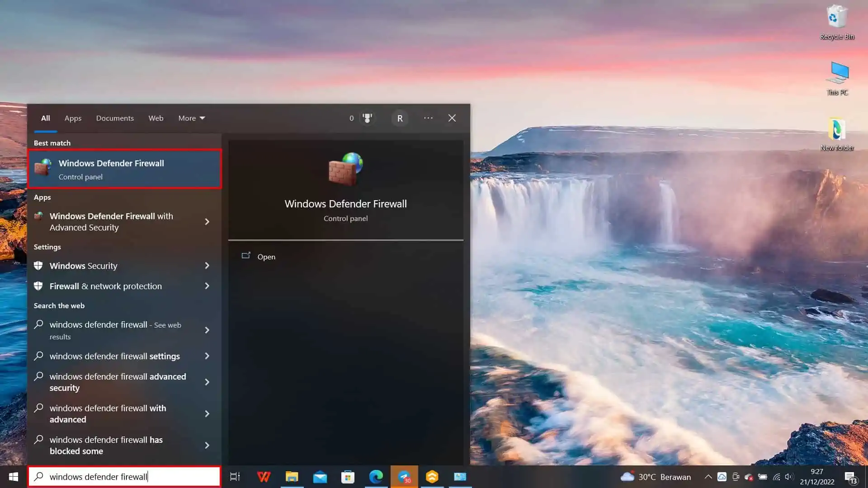The image size is (868, 488).
Task: Open the Recycle Bin desktop icon
Action: click(x=837, y=23)
